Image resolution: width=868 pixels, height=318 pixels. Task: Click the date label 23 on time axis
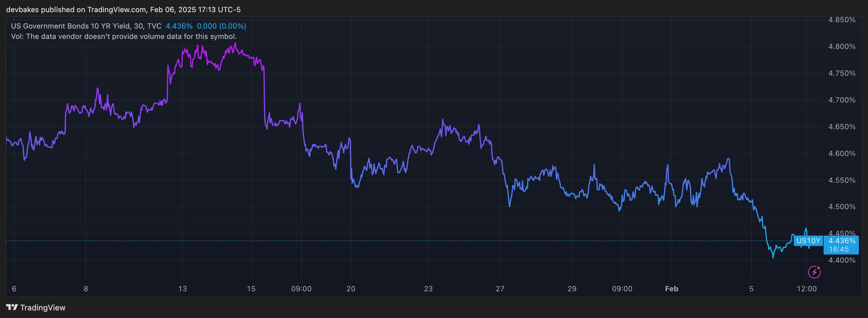tap(428, 289)
